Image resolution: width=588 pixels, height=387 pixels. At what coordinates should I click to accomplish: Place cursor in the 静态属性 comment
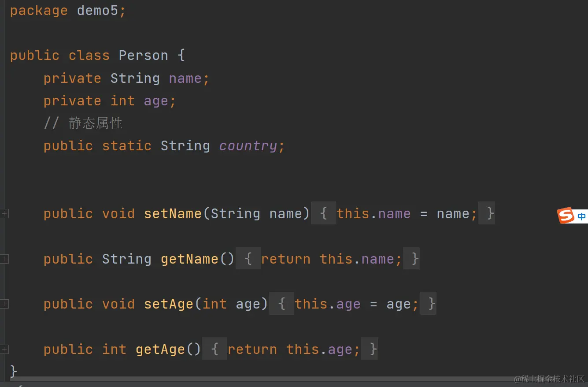coord(95,123)
